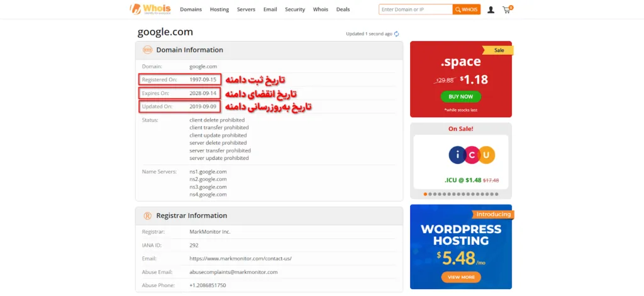644x296 pixels.
Task: Click the refresh icon next to Updated
Action: pos(397,34)
